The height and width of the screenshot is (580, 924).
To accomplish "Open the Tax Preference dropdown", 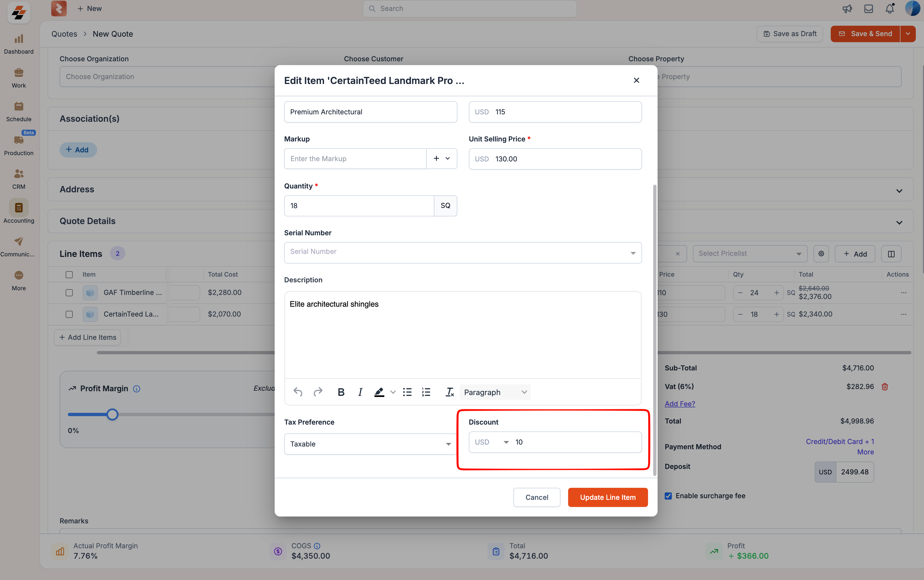I will pyautogui.click(x=370, y=444).
